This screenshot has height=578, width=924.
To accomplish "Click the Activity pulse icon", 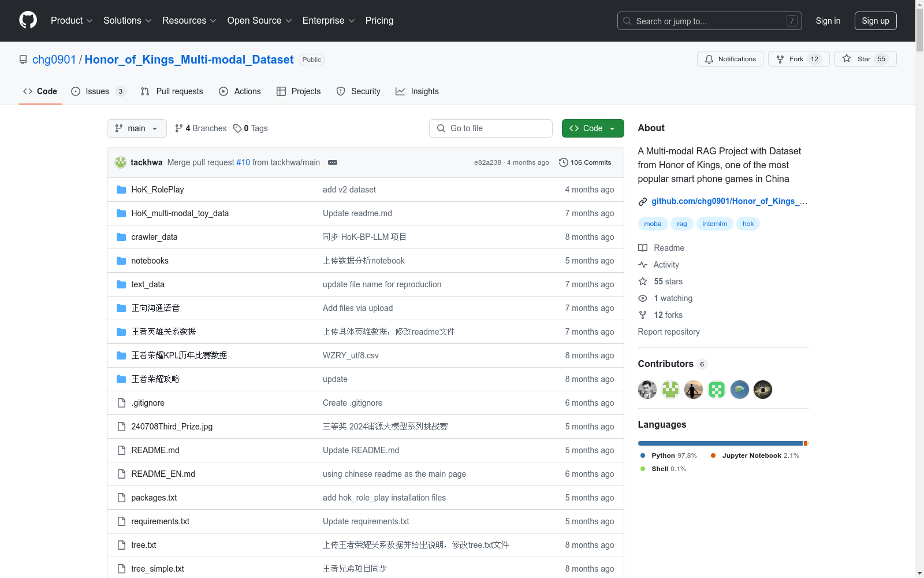I will (643, 265).
